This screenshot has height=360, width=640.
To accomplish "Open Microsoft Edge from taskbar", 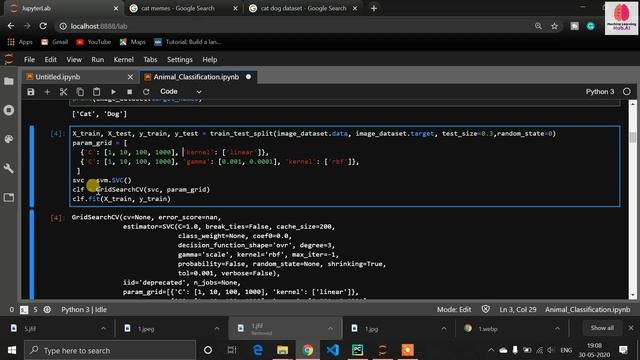I will (x=258, y=350).
